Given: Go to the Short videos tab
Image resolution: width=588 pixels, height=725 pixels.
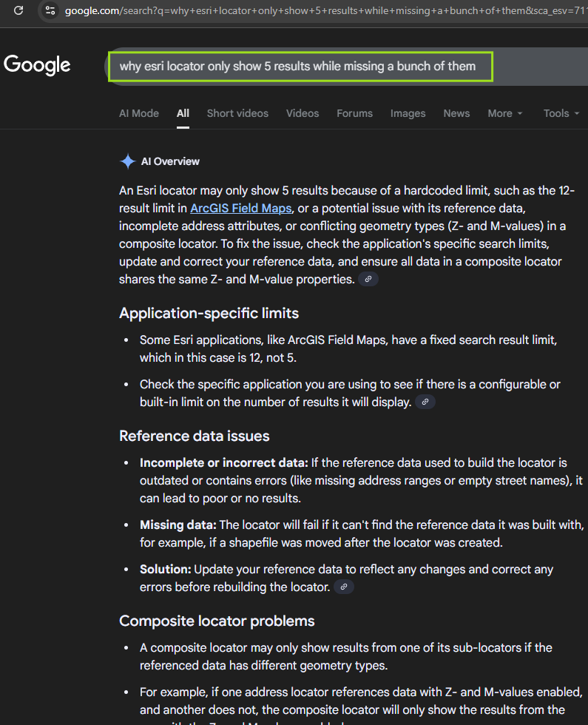Looking at the screenshot, I should [x=237, y=113].
